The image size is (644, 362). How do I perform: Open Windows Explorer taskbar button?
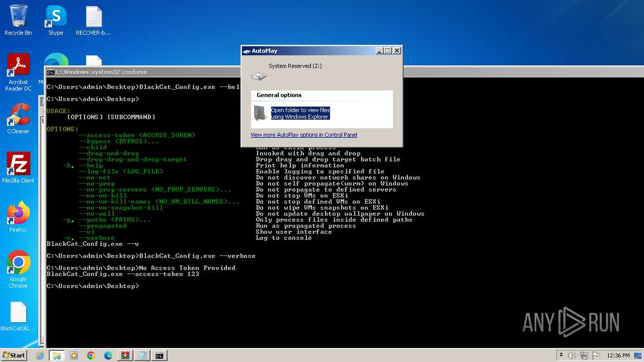point(57,355)
